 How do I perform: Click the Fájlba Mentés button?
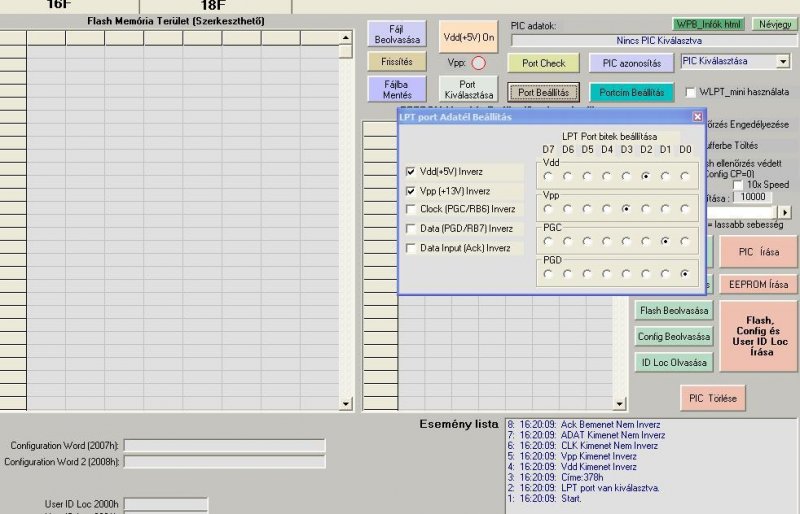click(397, 89)
